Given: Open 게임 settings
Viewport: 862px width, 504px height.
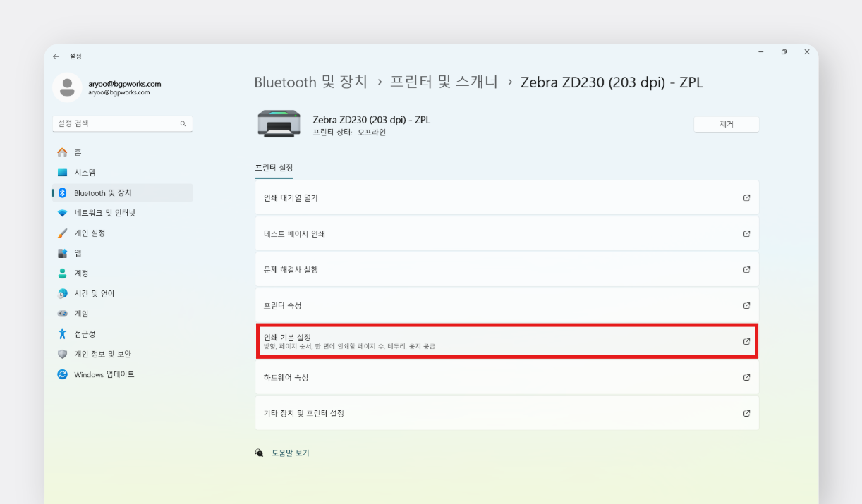Looking at the screenshot, I should click(x=82, y=314).
